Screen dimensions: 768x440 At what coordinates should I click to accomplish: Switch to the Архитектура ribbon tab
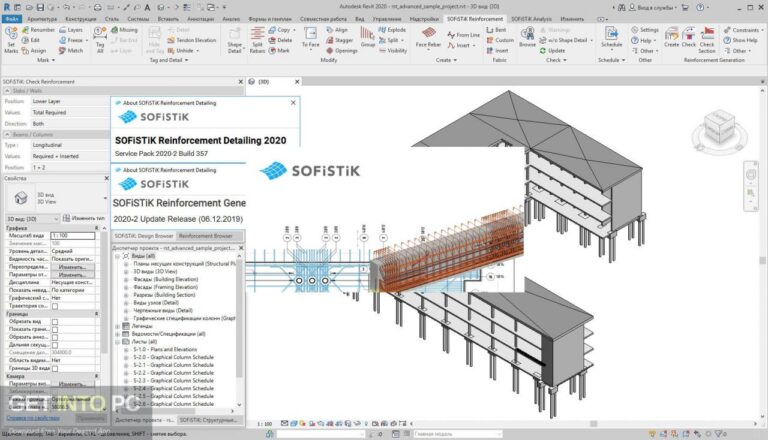point(42,19)
